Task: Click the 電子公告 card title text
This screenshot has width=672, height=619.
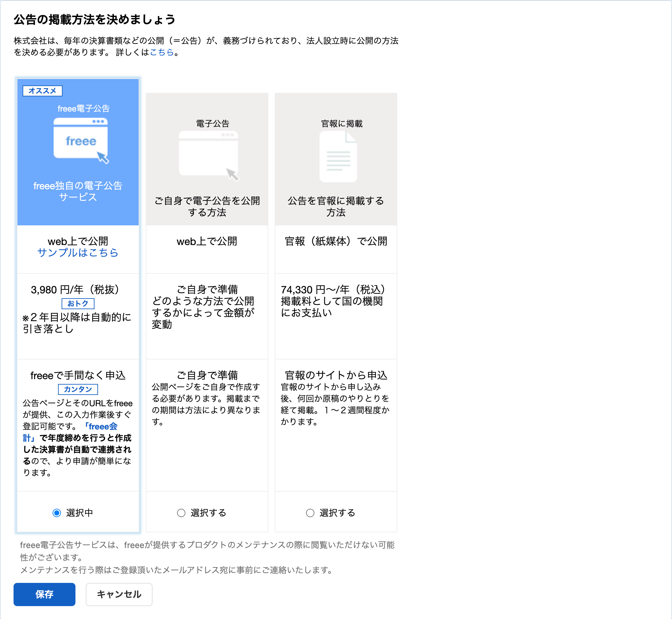Action: tap(212, 123)
